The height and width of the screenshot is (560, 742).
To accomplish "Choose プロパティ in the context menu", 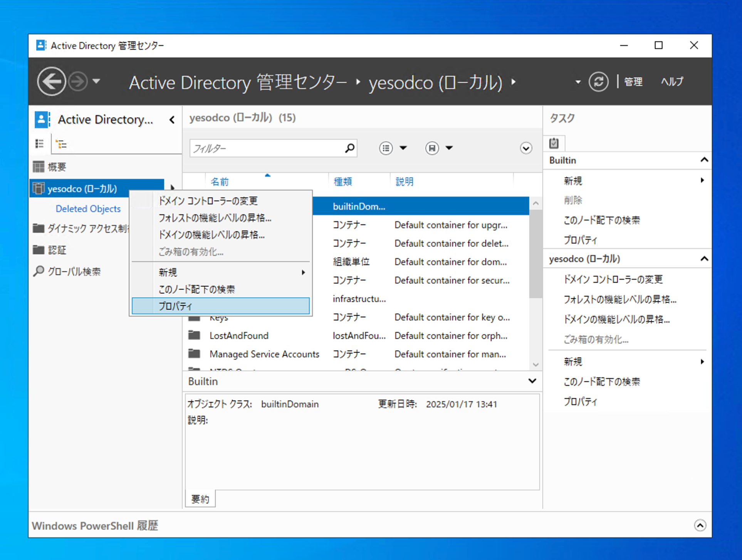I will pyautogui.click(x=220, y=306).
